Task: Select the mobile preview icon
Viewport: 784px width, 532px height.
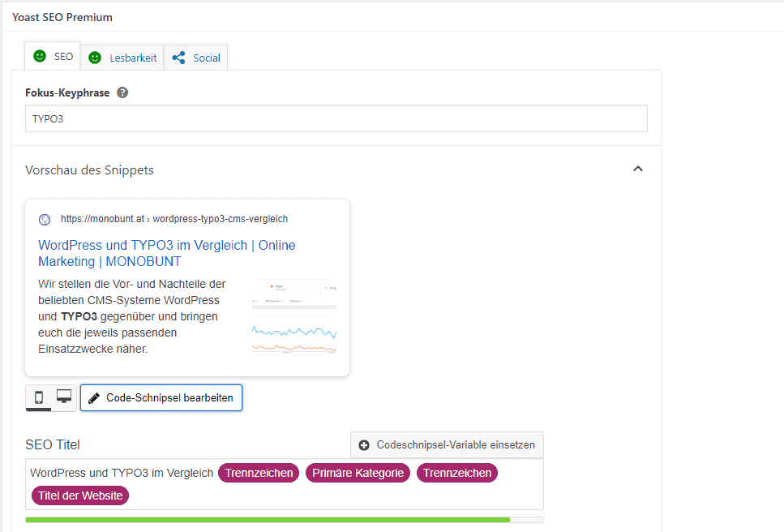Action: (x=38, y=397)
